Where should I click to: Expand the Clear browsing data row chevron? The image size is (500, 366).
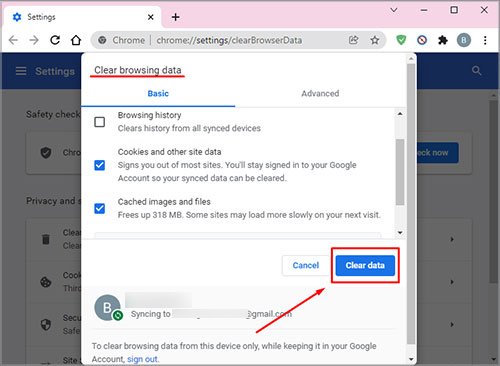point(452,239)
